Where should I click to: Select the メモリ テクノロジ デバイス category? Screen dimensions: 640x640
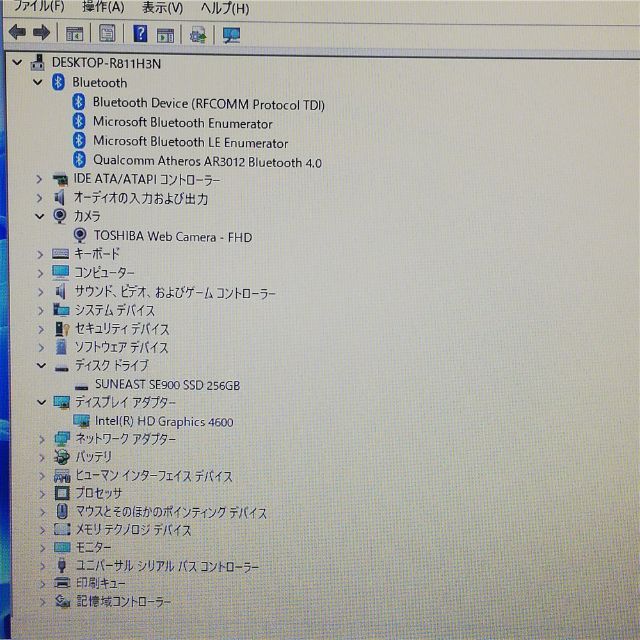pyautogui.click(x=134, y=530)
